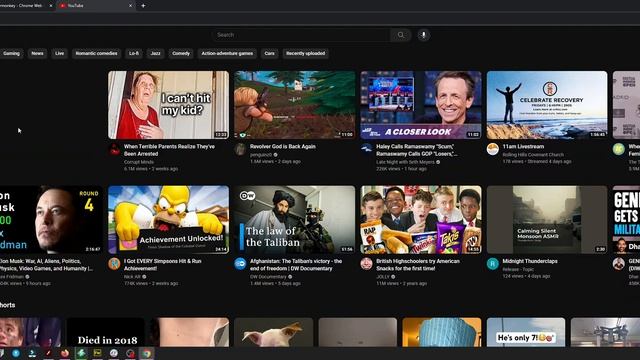Viewport: 640px width, 360px height.
Task: Select the Jazz filter chip
Action: (x=156, y=53)
